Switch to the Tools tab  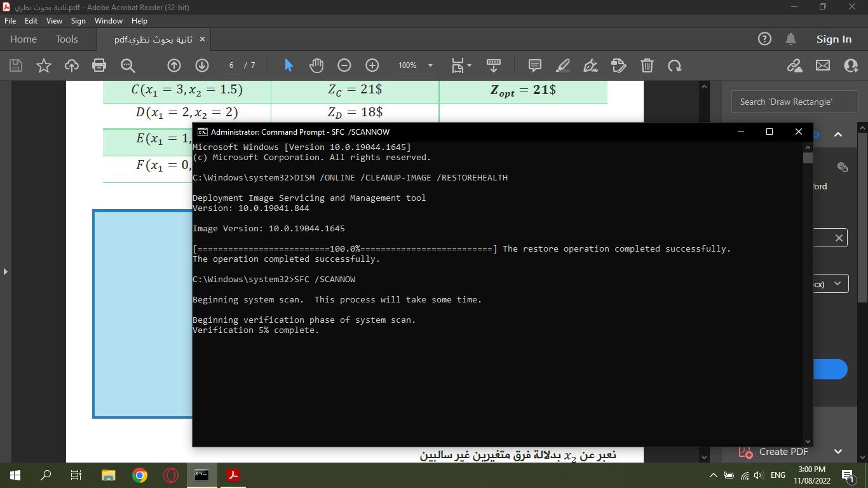click(67, 39)
